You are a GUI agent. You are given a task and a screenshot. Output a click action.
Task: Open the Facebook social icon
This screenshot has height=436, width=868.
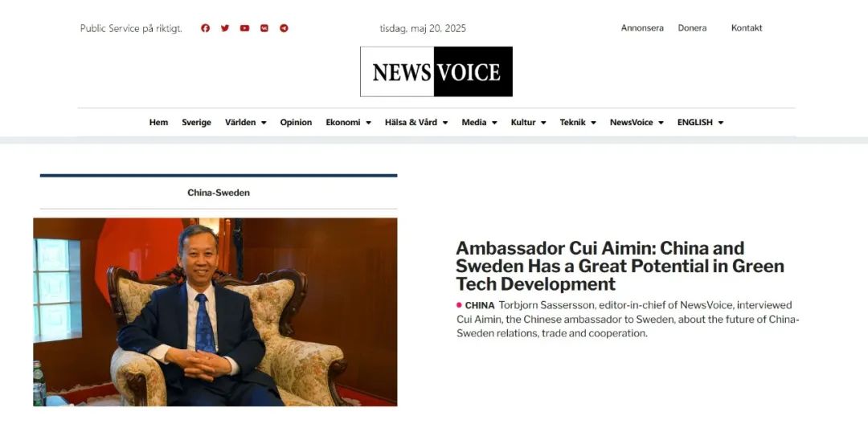pos(206,28)
